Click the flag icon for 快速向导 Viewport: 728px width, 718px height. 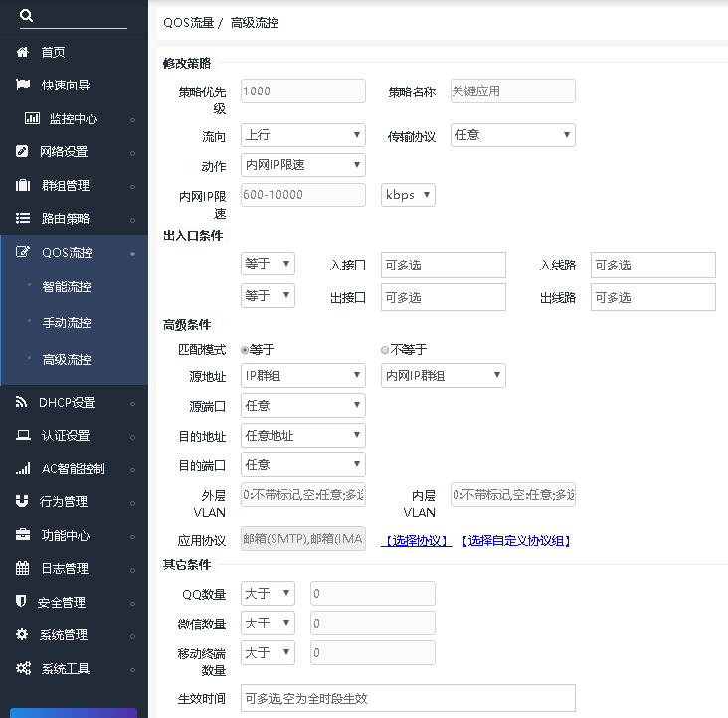[x=22, y=85]
